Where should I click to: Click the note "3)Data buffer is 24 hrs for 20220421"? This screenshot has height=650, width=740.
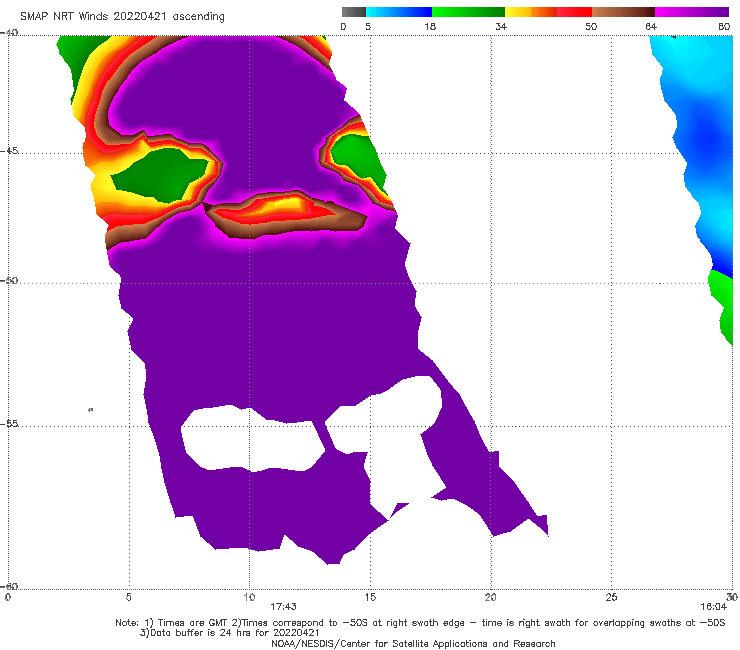(x=230, y=633)
